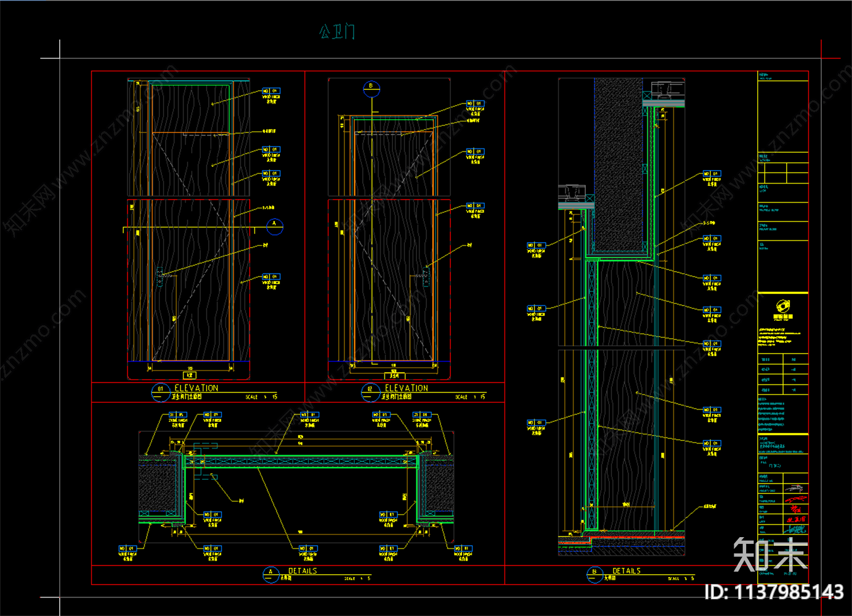Select the 01 ELEVATION title text
This screenshot has height=616, width=852.
click(x=196, y=388)
